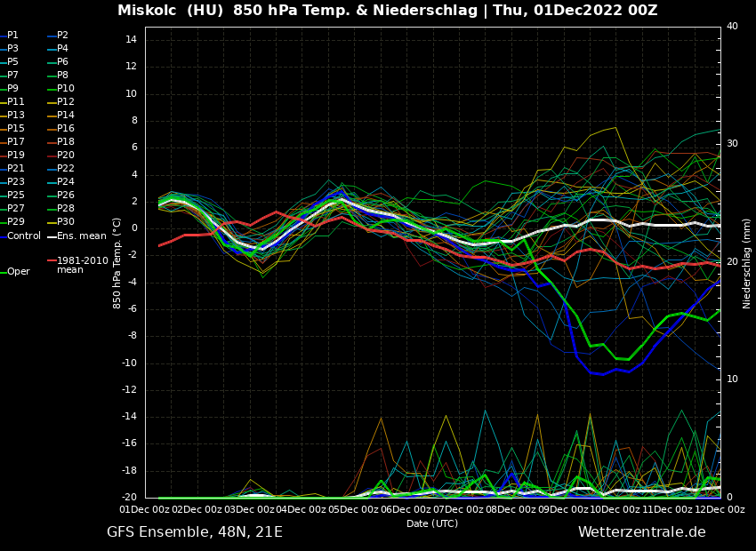756x551 pixels.
Task: Click the P10 legend entry
Action: pyautogui.click(x=65, y=89)
